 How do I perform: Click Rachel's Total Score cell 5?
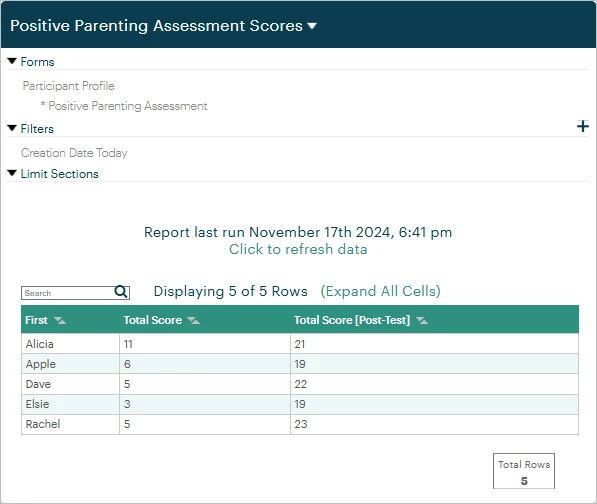point(205,424)
